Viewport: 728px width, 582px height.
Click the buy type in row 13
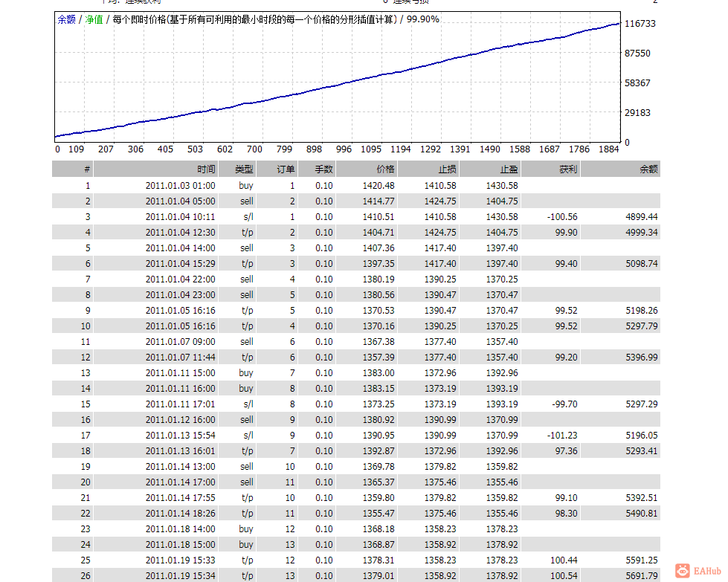pos(246,373)
